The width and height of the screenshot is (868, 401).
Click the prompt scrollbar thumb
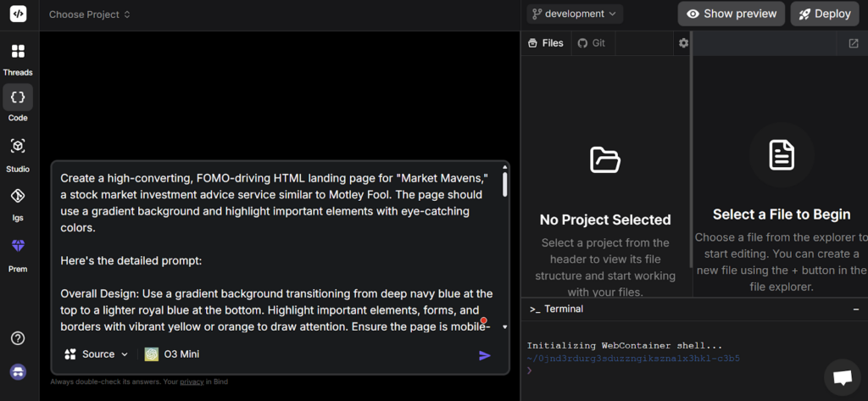505,184
